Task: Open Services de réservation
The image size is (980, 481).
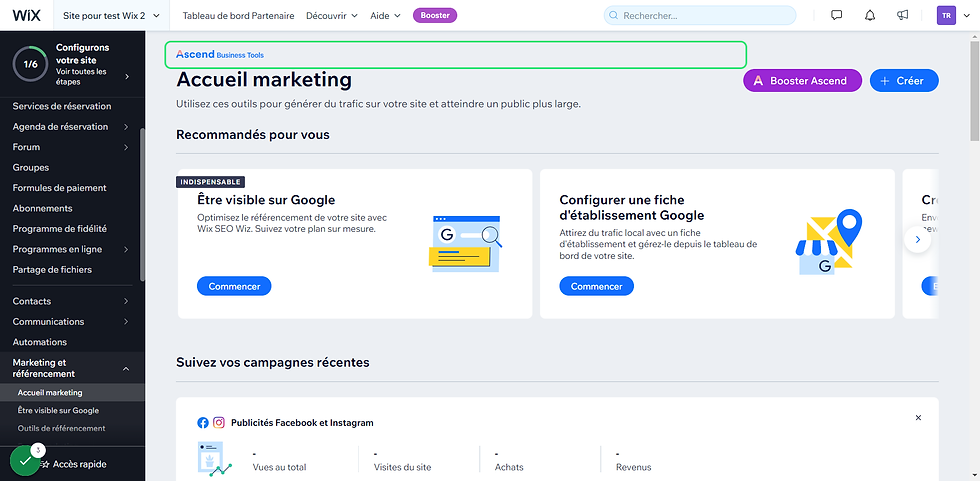Action: [62, 106]
